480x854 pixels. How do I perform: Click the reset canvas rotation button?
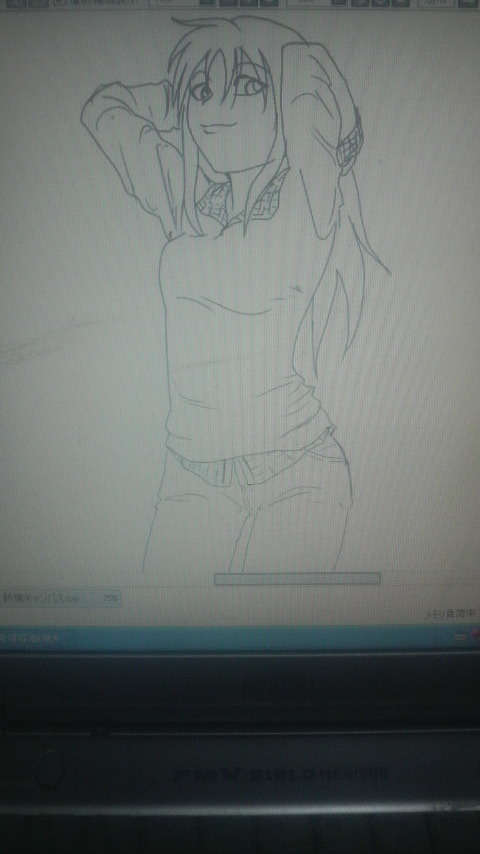point(381,2)
